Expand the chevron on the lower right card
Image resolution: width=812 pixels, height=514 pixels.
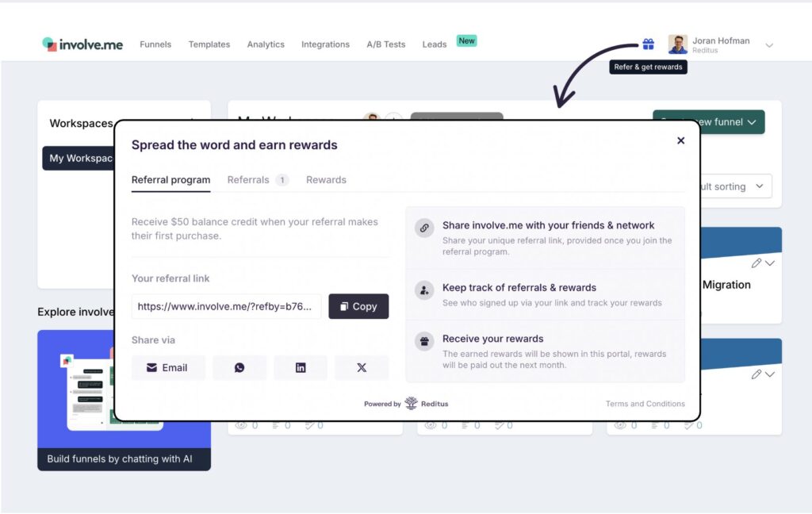(770, 374)
